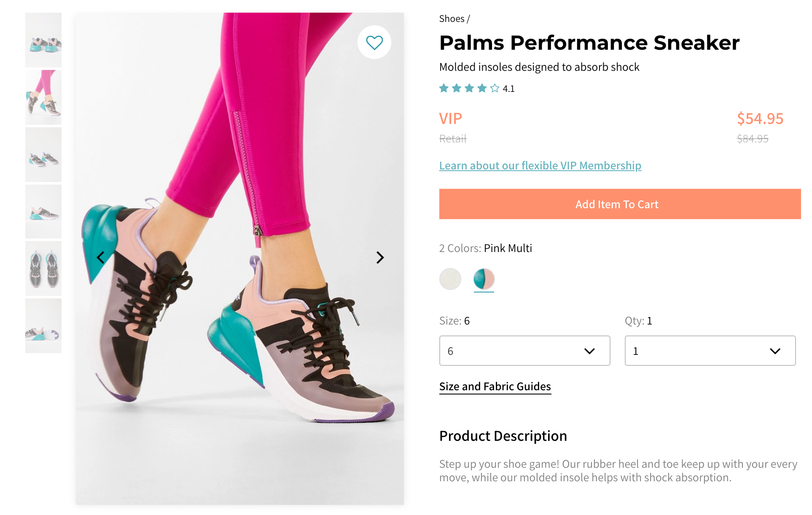This screenshot has height=515, width=812.
Task: Expand the Size dropdown chevron
Action: tap(590, 351)
